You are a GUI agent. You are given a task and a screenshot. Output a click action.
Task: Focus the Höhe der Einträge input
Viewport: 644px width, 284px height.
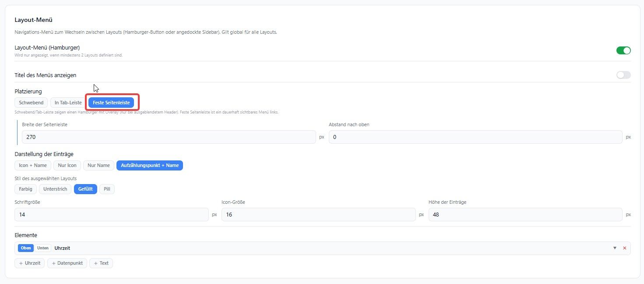pyautogui.click(x=525, y=214)
